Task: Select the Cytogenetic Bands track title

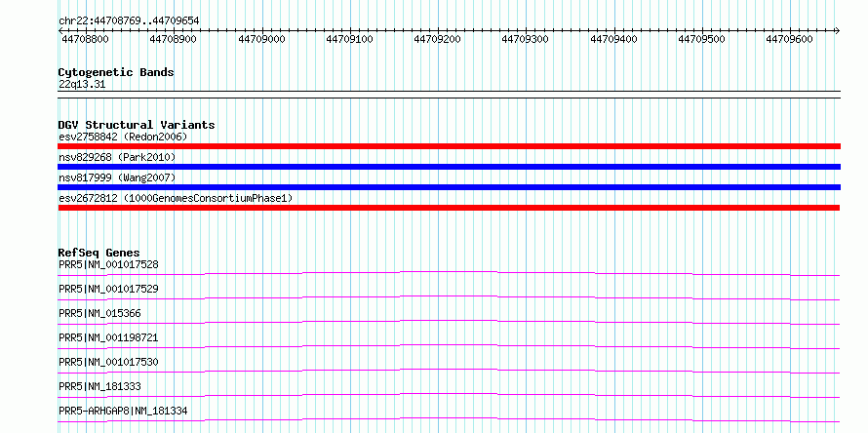Action: click(x=116, y=72)
